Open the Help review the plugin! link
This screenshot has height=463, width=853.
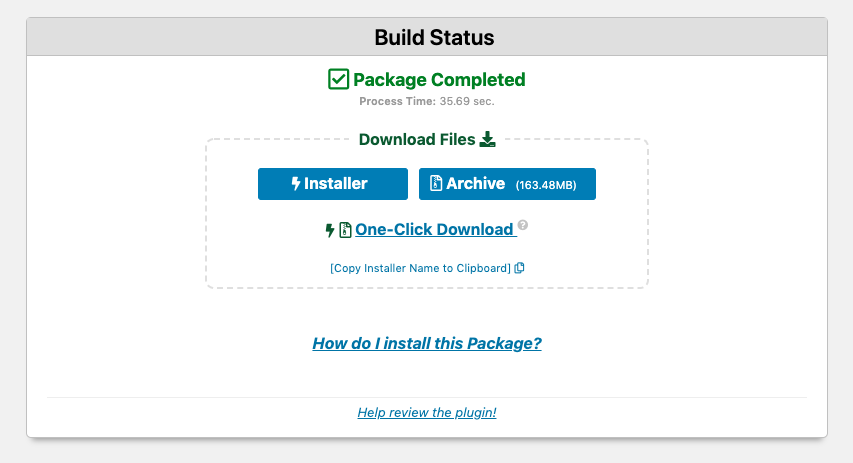pos(427,412)
